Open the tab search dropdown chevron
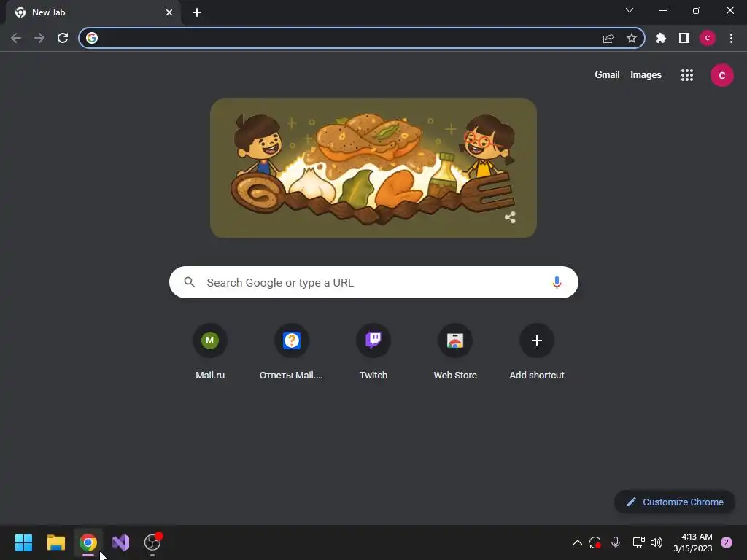Viewport: 747px width, 560px height. pos(630,10)
